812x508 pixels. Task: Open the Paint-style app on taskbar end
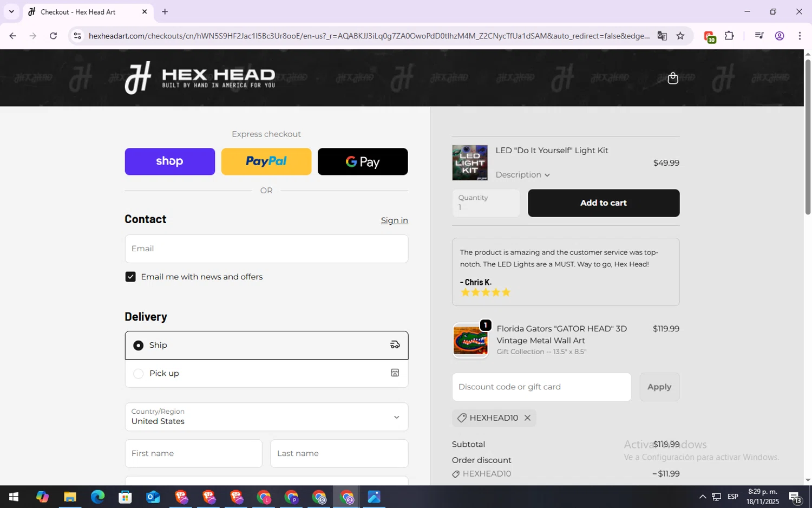coord(374,497)
